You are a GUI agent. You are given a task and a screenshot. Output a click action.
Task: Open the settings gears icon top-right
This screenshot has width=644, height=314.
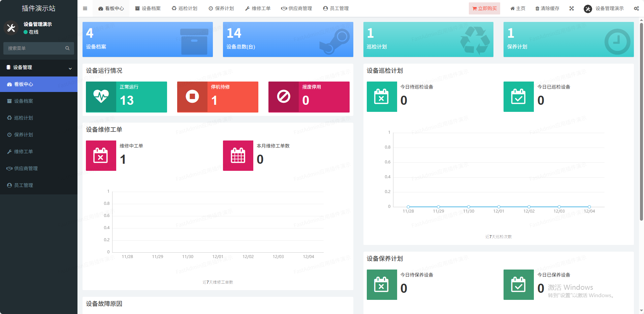pyautogui.click(x=636, y=8)
